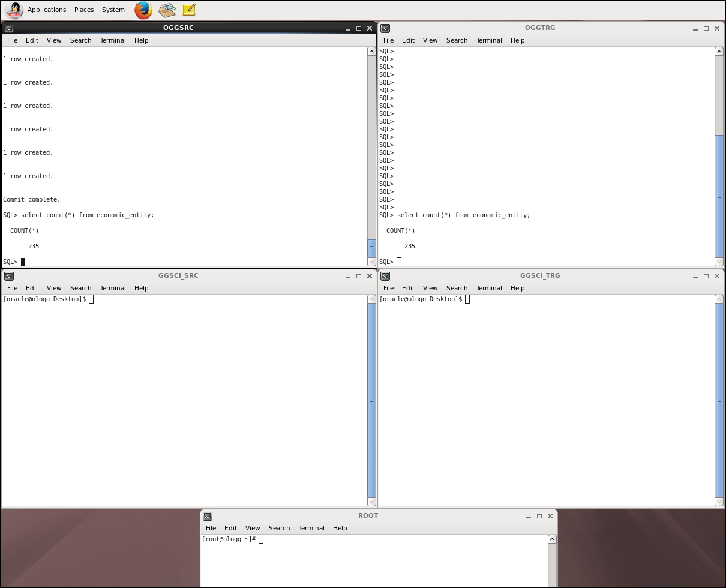Minimize the GGSCI_SRC window
The image size is (726, 588).
347,276
